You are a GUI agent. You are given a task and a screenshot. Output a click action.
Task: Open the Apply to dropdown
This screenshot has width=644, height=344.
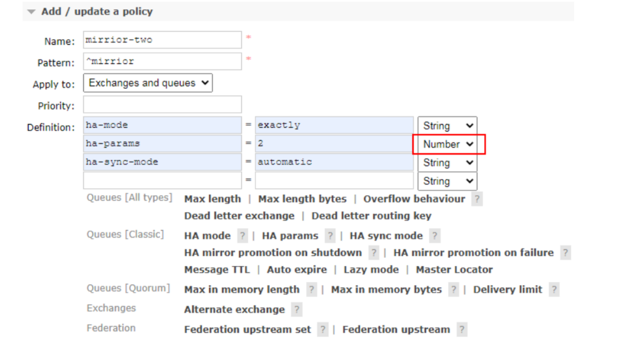pyautogui.click(x=147, y=83)
